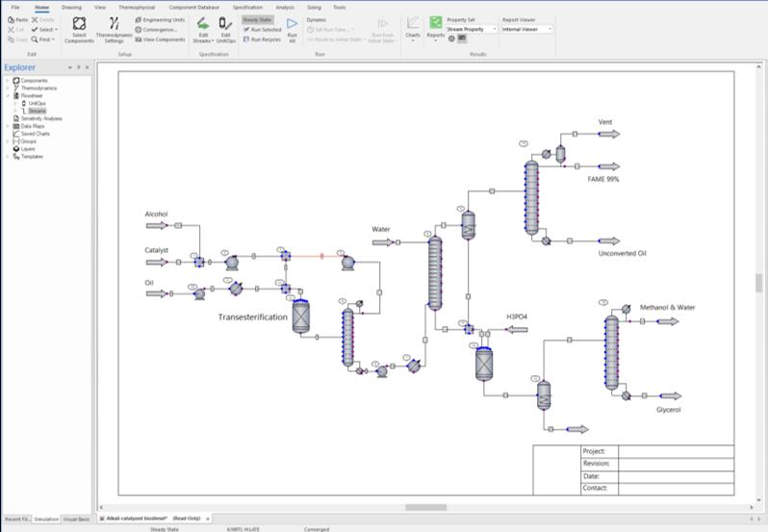Open the Find dropdown in Edit group
768x532 pixels.
pos(43,39)
